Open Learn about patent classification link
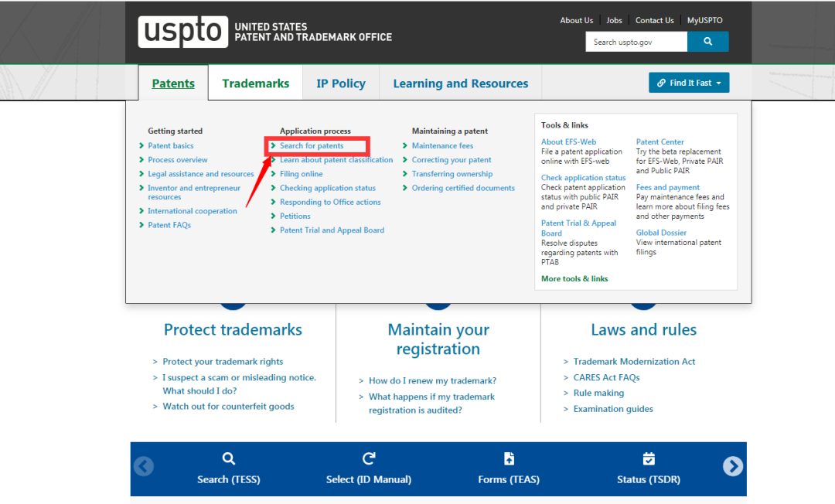Screen dimensions: 835x504 336,160
